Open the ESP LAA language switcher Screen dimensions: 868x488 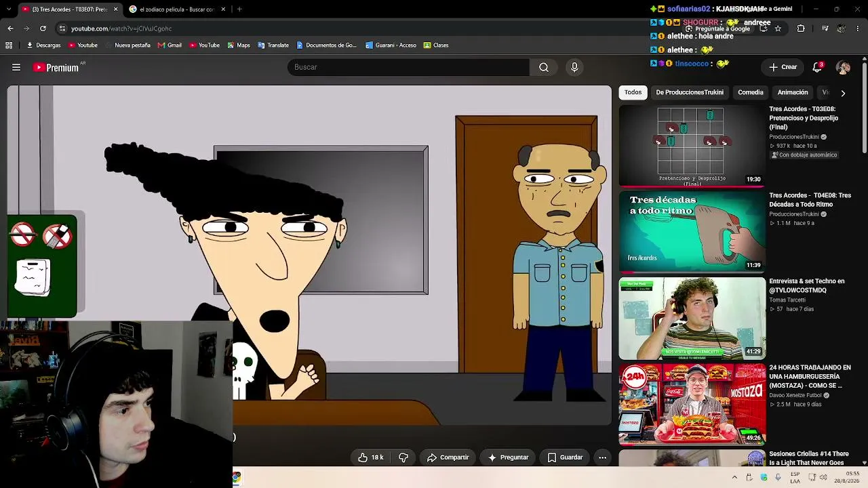click(795, 478)
